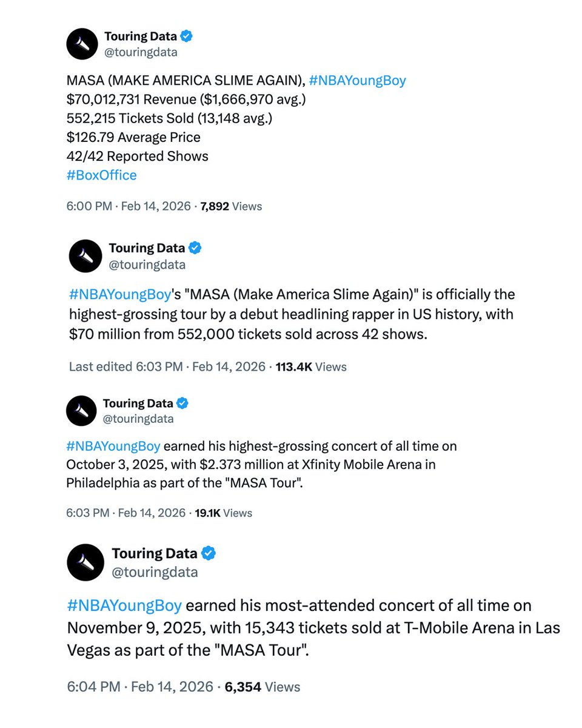Click the verified badge on the Philadelphia tweet

(x=182, y=403)
